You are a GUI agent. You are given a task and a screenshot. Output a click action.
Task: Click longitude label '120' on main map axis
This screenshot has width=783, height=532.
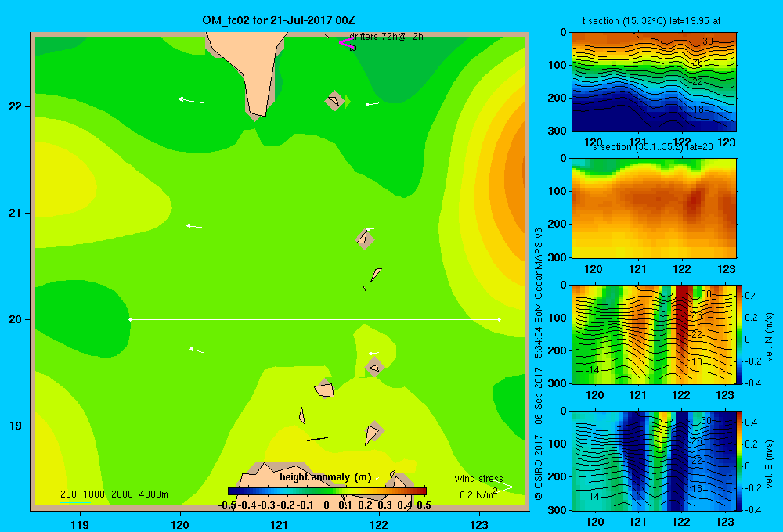tap(180, 524)
